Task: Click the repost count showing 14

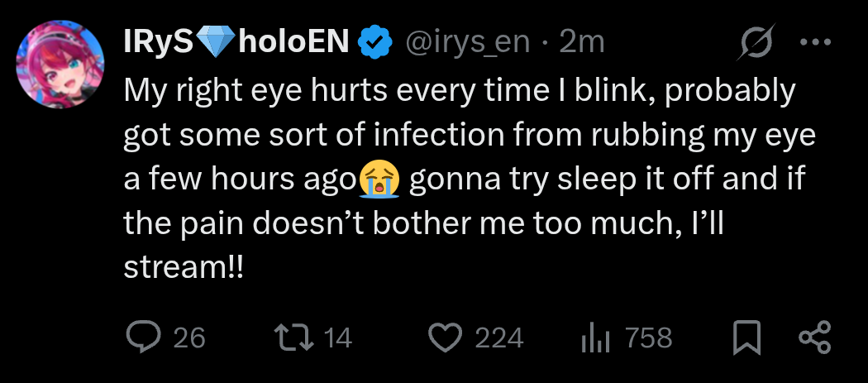Action: click(x=337, y=338)
